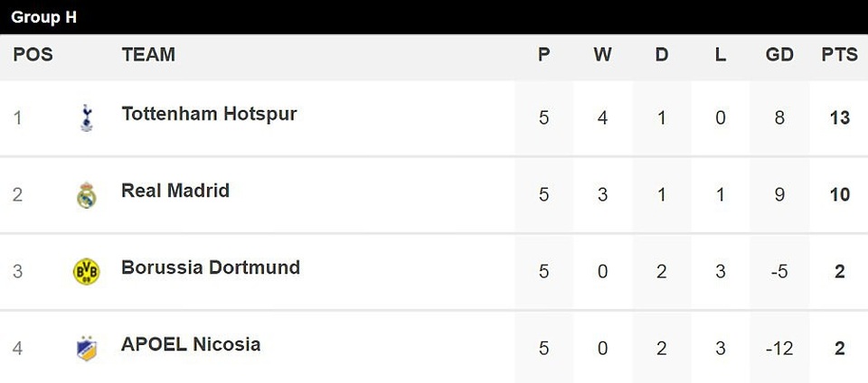Click the L column header
The width and height of the screenshot is (868, 383).
(x=721, y=54)
